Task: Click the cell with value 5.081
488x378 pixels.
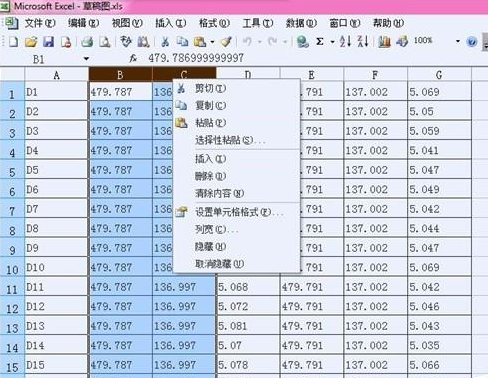Action: pos(248,326)
